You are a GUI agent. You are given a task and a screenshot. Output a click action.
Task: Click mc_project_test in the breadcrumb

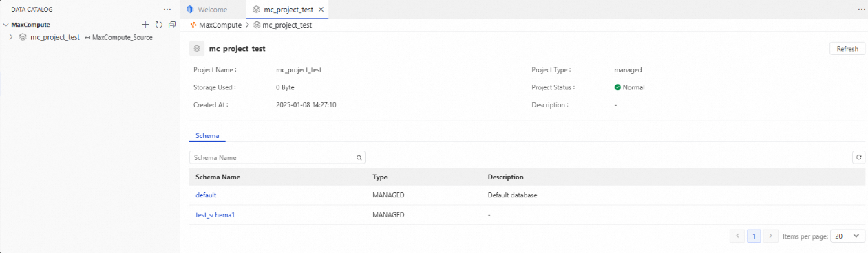click(x=287, y=25)
